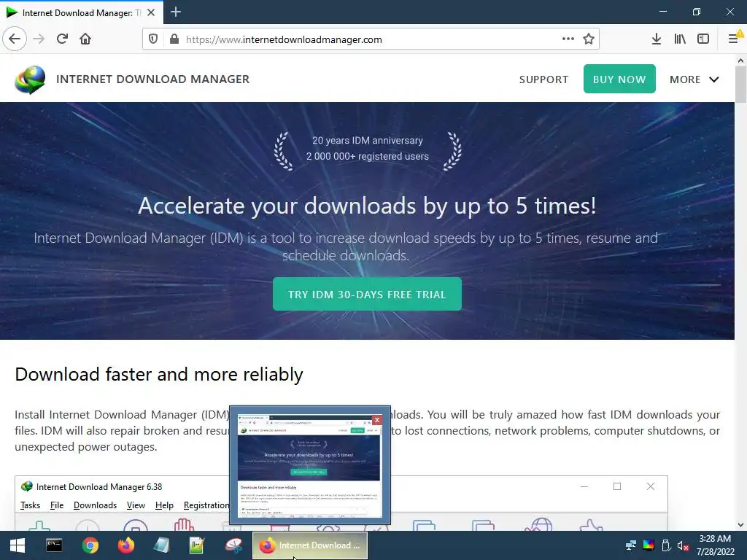Image resolution: width=747 pixels, height=560 pixels.
Task: Click the muted volume tray icon
Action: click(x=683, y=545)
